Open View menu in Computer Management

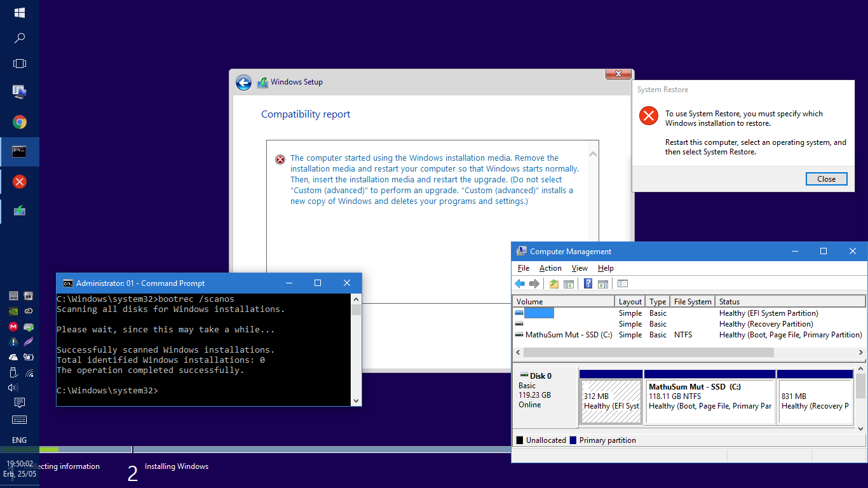(580, 268)
